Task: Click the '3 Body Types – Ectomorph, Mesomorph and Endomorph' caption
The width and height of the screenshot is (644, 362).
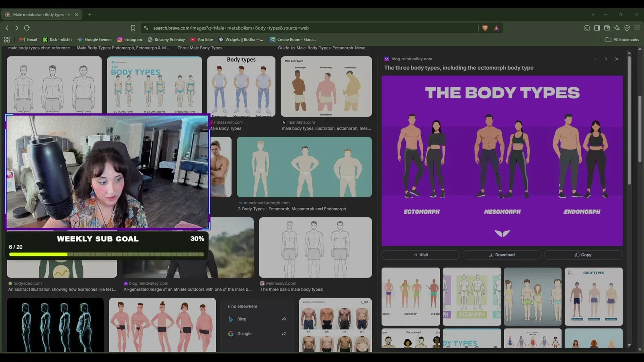Action: click(x=292, y=209)
